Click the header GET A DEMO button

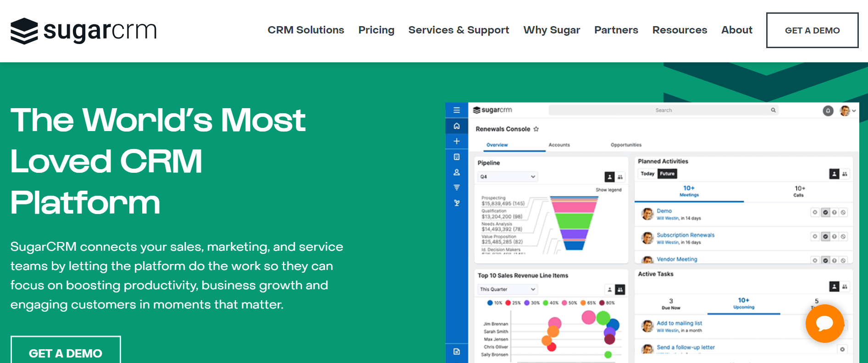click(812, 30)
